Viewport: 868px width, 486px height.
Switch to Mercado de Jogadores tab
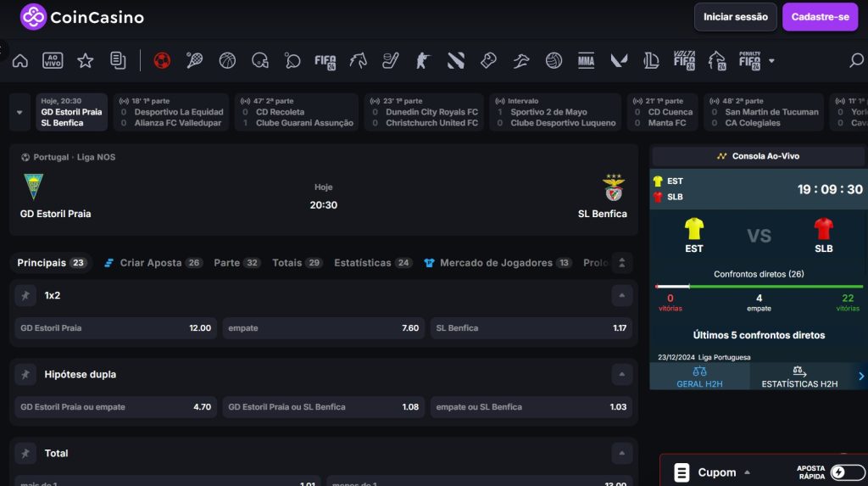coord(498,263)
